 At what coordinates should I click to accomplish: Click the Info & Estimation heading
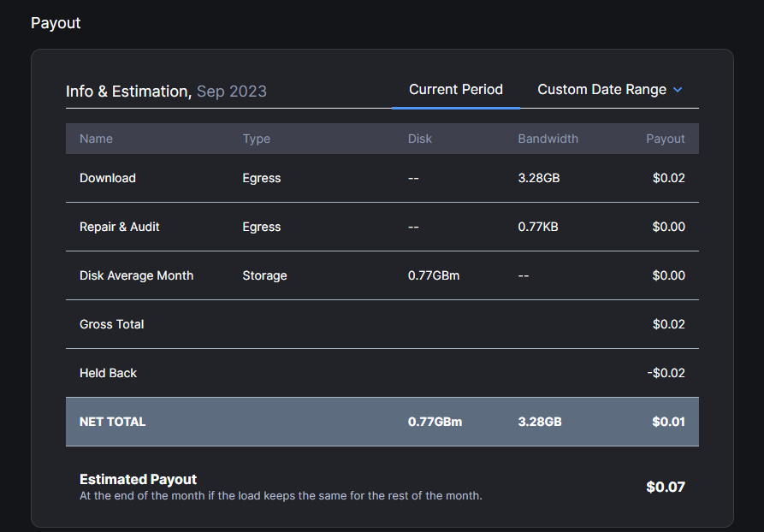(x=128, y=91)
